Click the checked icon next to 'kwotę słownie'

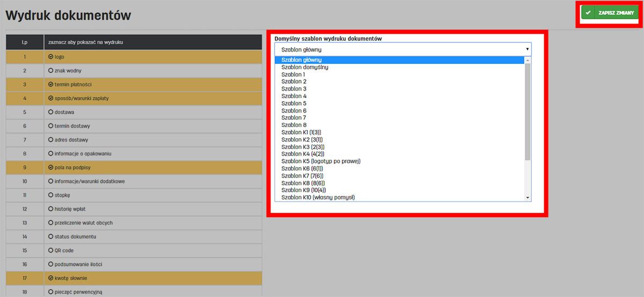point(51,278)
